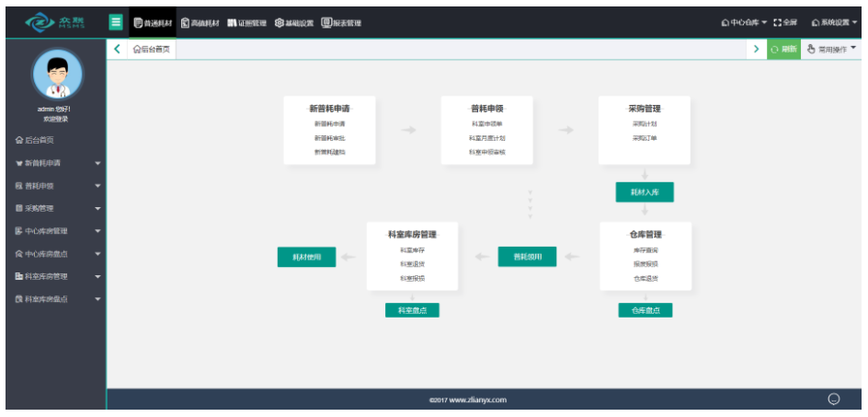Select the 高值耗材 top menu
This screenshot has height=417, width=868.
pyautogui.click(x=200, y=23)
